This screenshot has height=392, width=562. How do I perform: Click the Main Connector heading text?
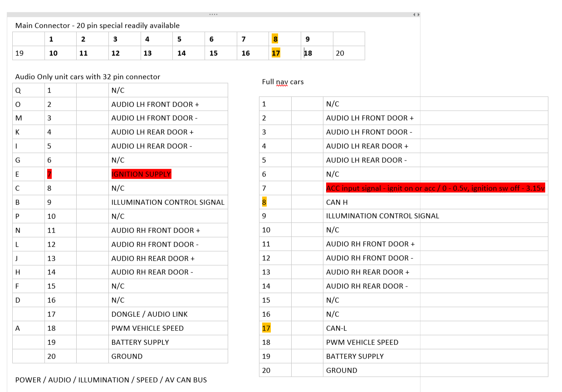(97, 25)
